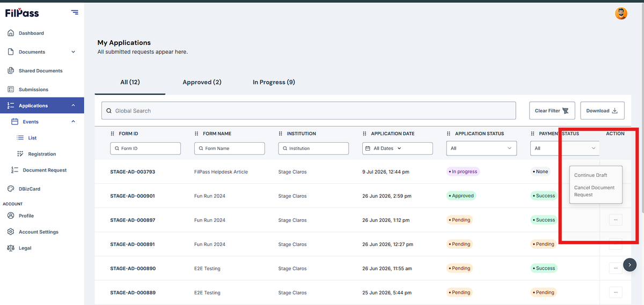Screen dimensions: 644x305
Task: Go to the Dashboard page
Action: pos(31,33)
